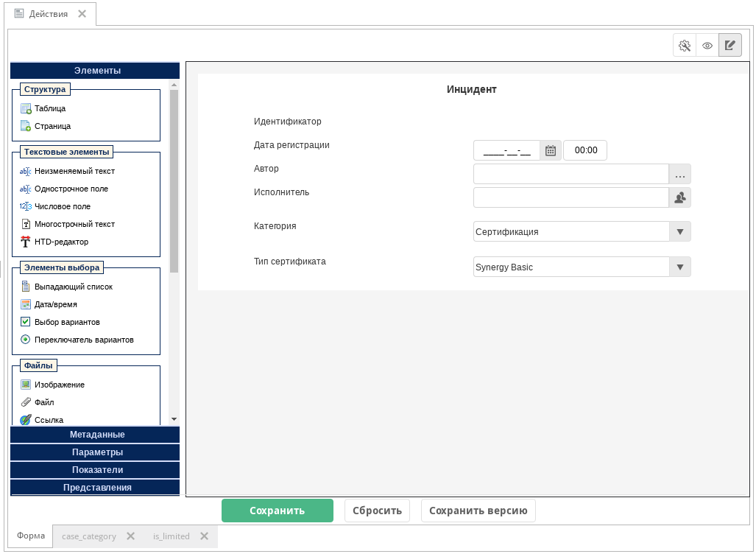Choose the Переключатель вариантов radio element
The image size is (756, 554).
pyautogui.click(x=26, y=340)
